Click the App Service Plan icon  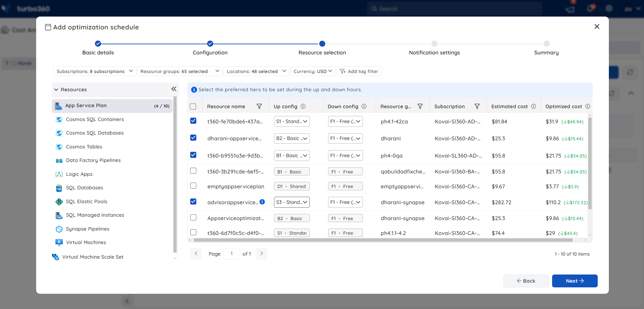[x=58, y=106]
